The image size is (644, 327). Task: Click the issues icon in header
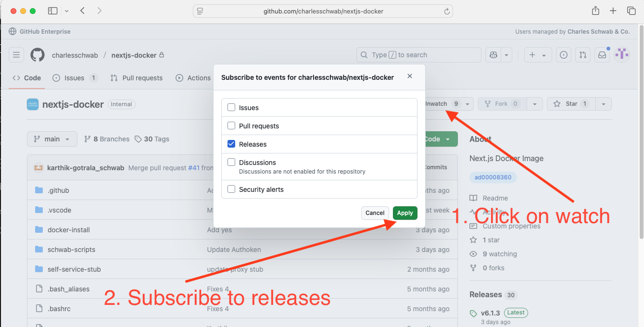pos(564,55)
